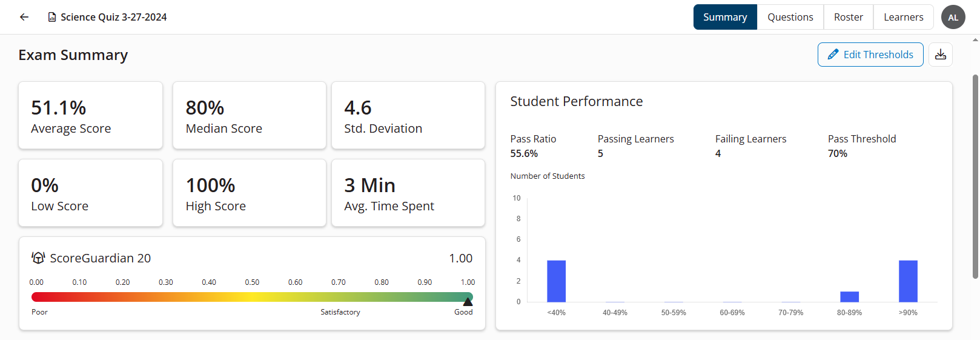The image size is (980, 340).
Task: Click the 80% Median Score card
Action: (x=250, y=115)
